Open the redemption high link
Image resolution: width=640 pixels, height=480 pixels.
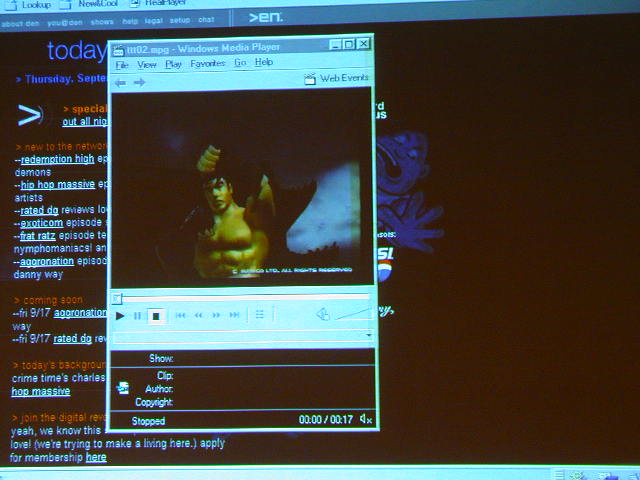point(57,159)
